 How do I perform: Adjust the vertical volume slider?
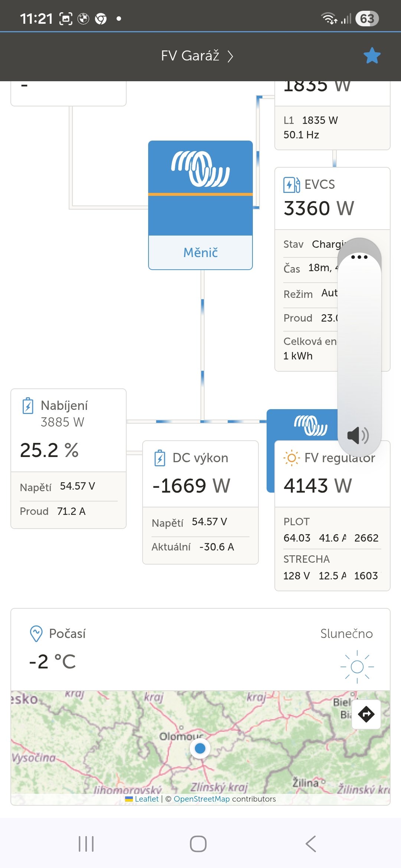tap(359, 345)
